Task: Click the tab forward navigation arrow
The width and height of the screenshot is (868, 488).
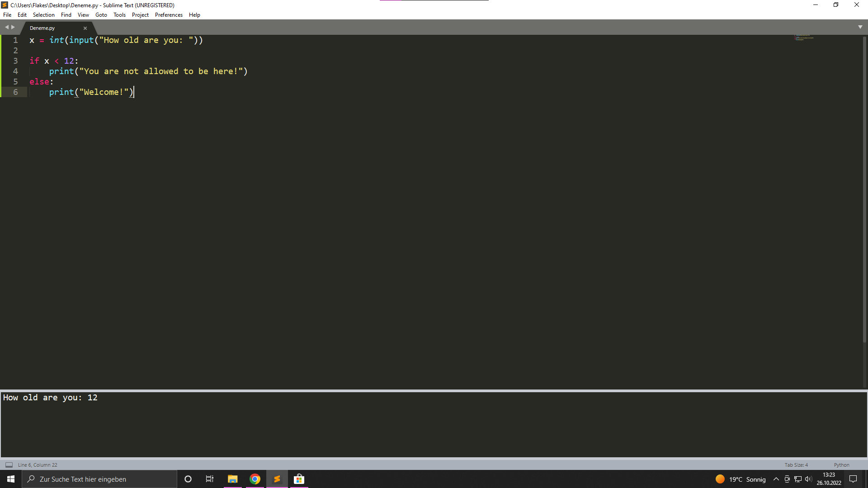Action: (x=13, y=27)
